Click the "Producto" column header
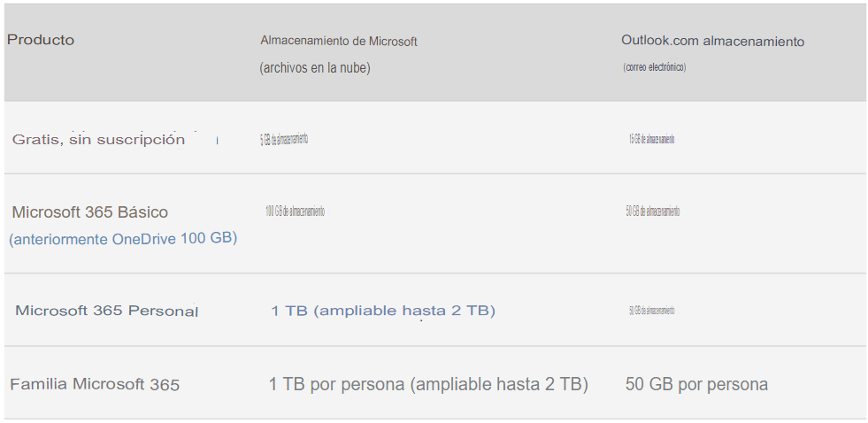 coord(41,41)
